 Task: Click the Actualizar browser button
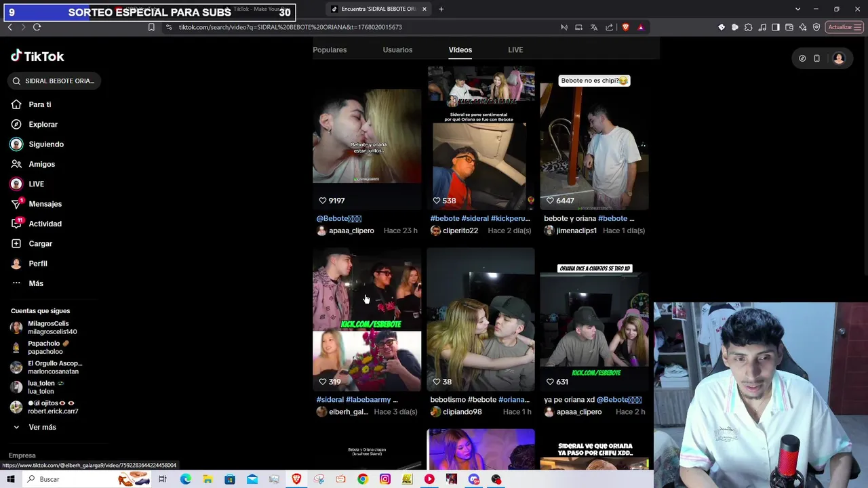tap(844, 27)
